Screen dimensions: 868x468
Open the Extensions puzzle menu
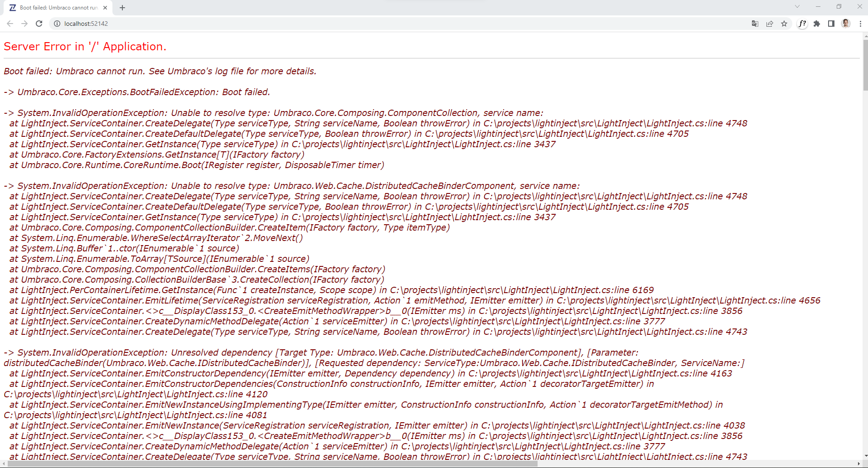(817, 24)
